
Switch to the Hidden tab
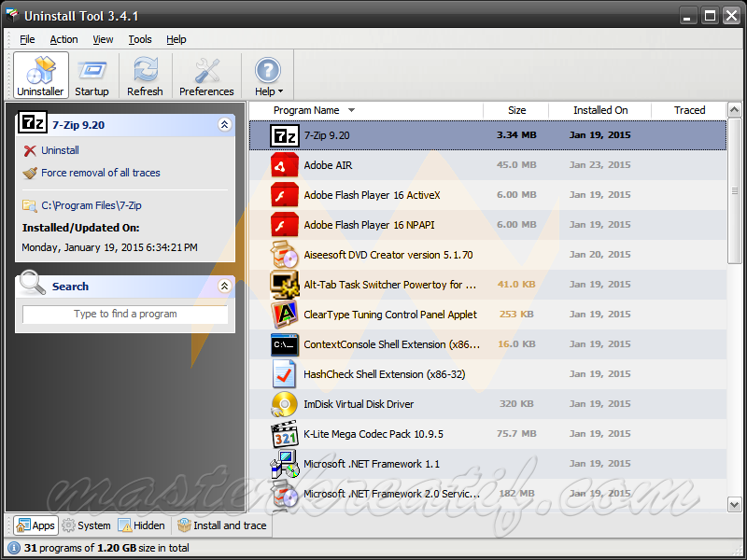coord(142,525)
